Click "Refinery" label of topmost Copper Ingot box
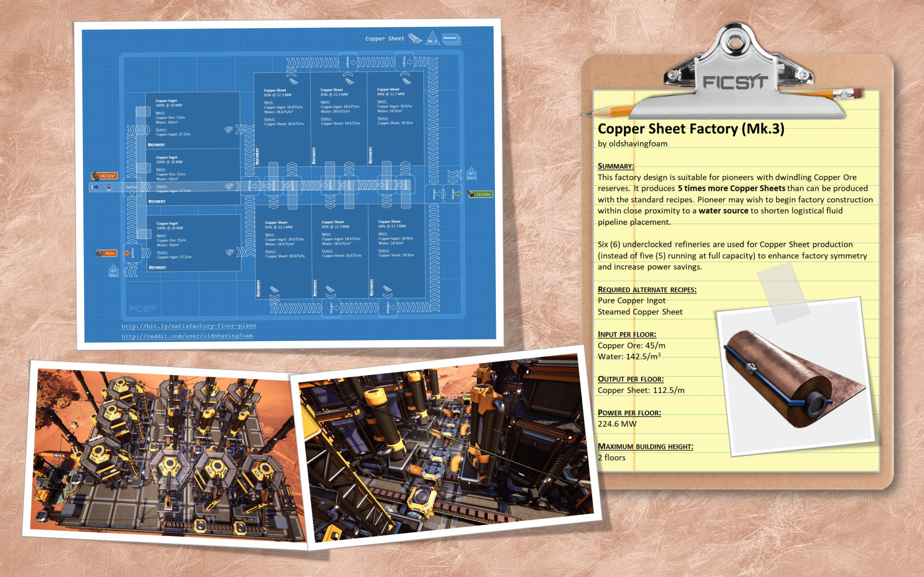Image resolution: width=924 pixels, height=577 pixels. [x=157, y=145]
